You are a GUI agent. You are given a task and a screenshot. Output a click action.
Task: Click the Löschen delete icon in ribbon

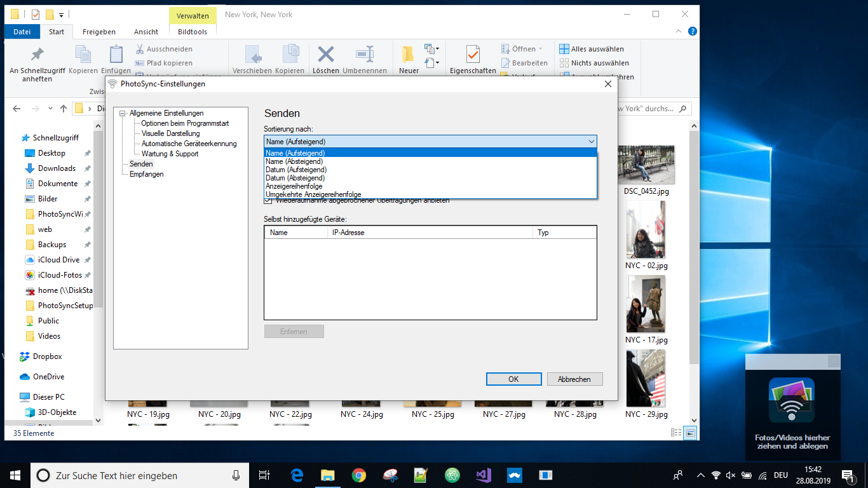coord(325,55)
